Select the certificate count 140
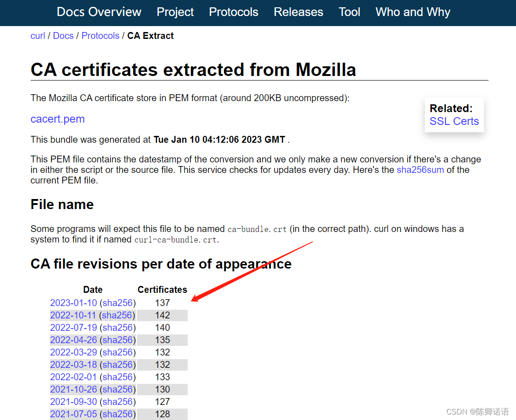The width and height of the screenshot is (516, 420). click(162, 328)
